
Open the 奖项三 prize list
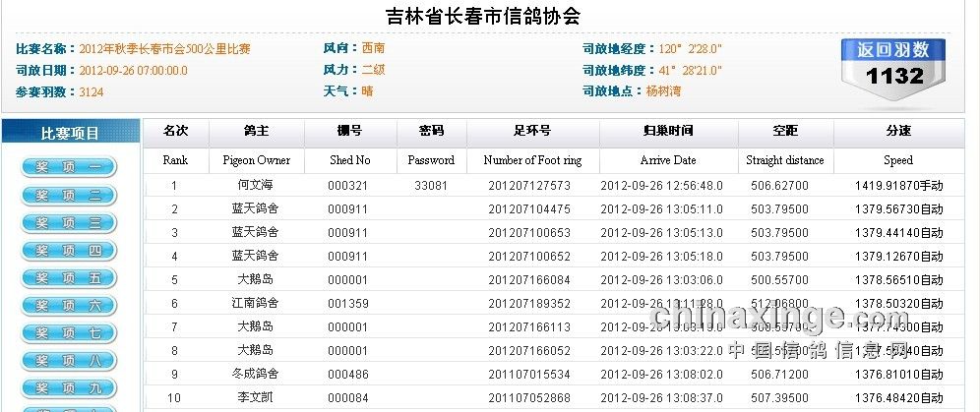(x=69, y=223)
